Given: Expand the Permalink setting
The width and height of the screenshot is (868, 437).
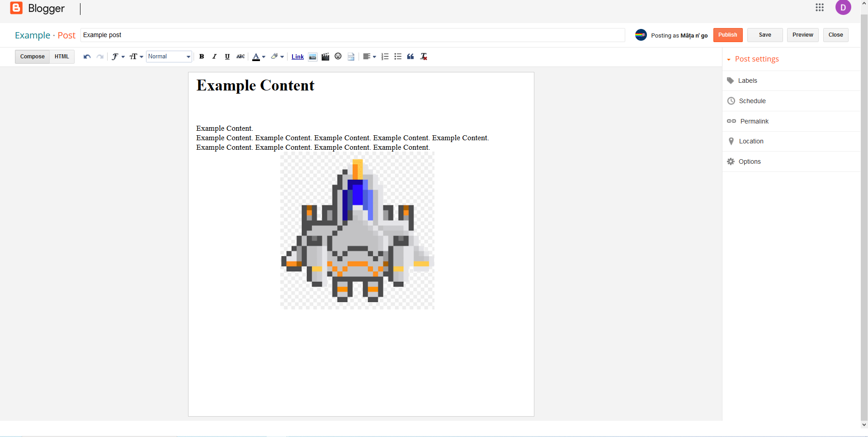Looking at the screenshot, I should (x=791, y=121).
